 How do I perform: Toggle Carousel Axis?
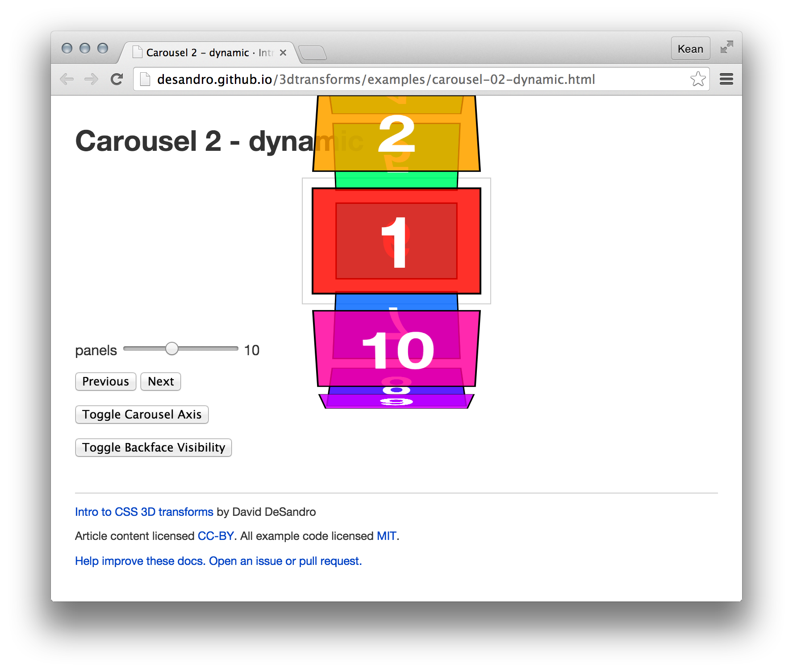click(x=142, y=415)
